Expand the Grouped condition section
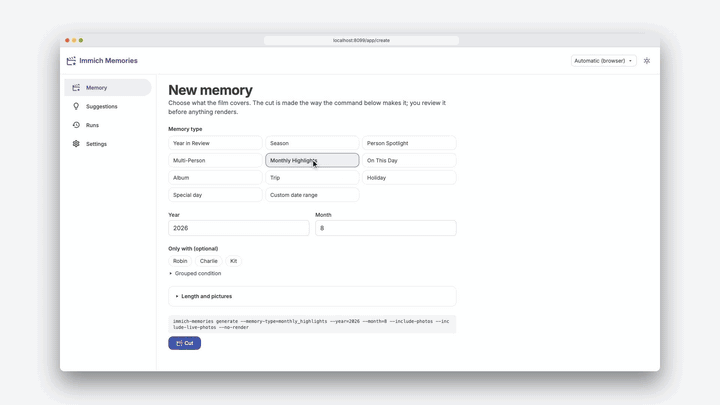 click(195, 273)
